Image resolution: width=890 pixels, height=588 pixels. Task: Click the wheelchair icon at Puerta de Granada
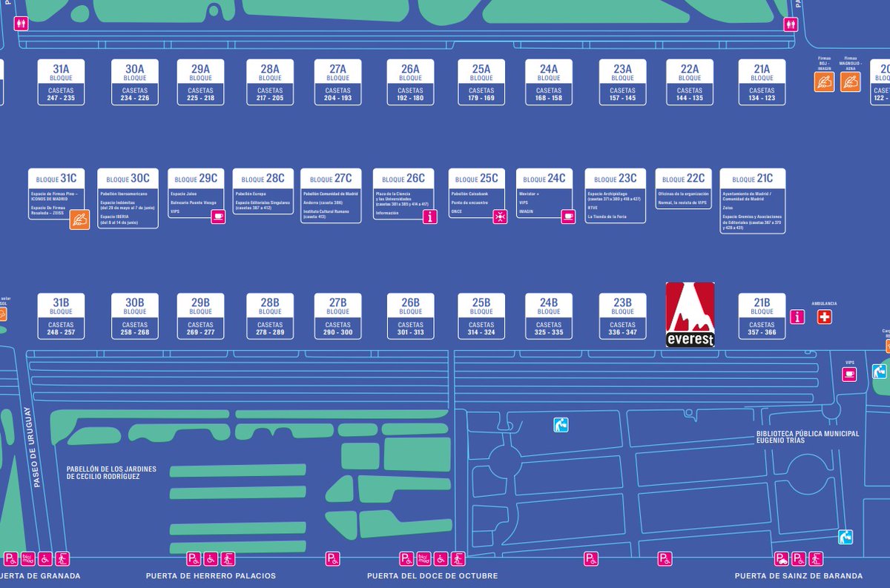click(45, 558)
